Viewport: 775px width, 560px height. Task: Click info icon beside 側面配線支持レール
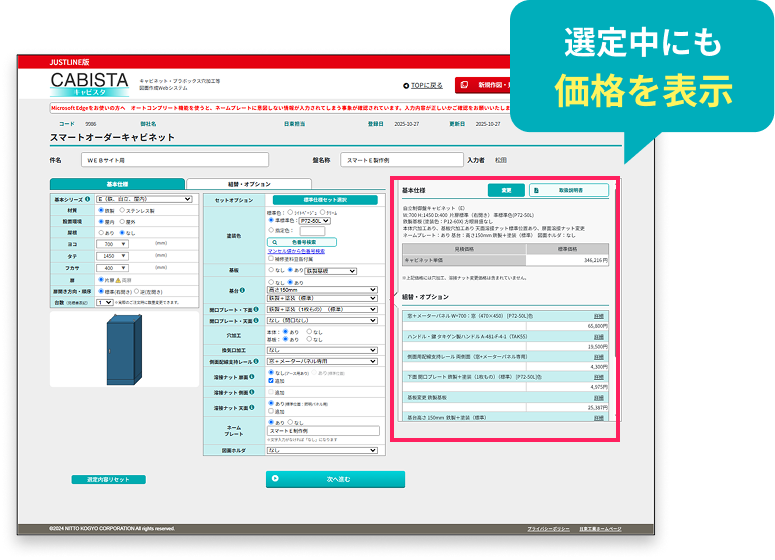coord(256,361)
